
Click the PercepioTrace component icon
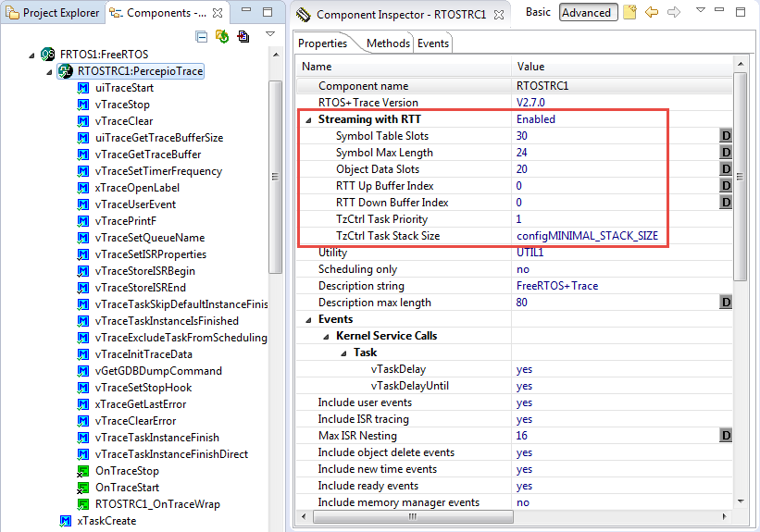(x=66, y=71)
